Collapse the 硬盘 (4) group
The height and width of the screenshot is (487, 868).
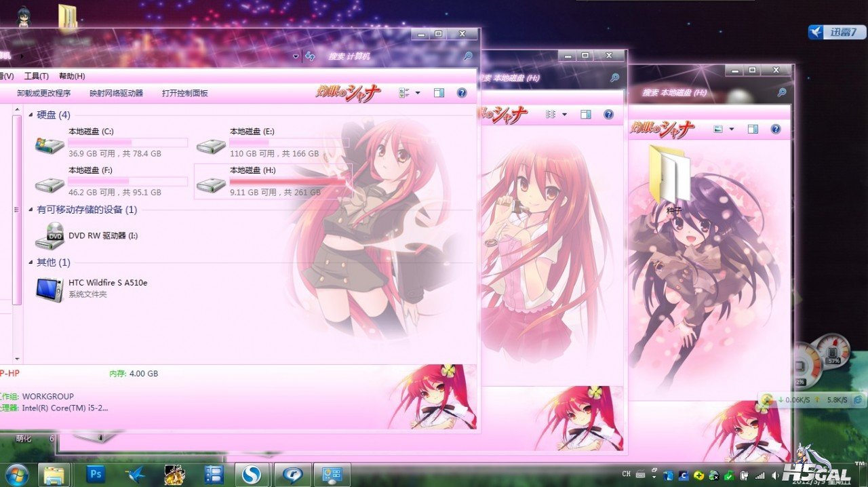coord(31,115)
